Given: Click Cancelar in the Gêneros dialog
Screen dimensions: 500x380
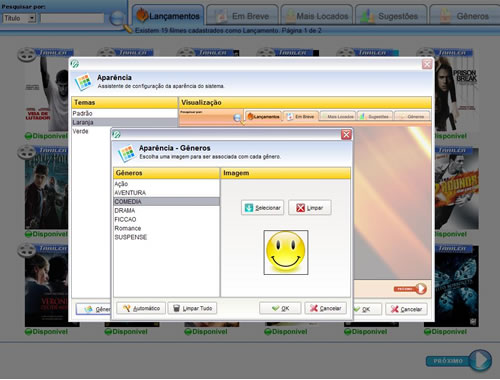Looking at the screenshot, I should 325,308.
